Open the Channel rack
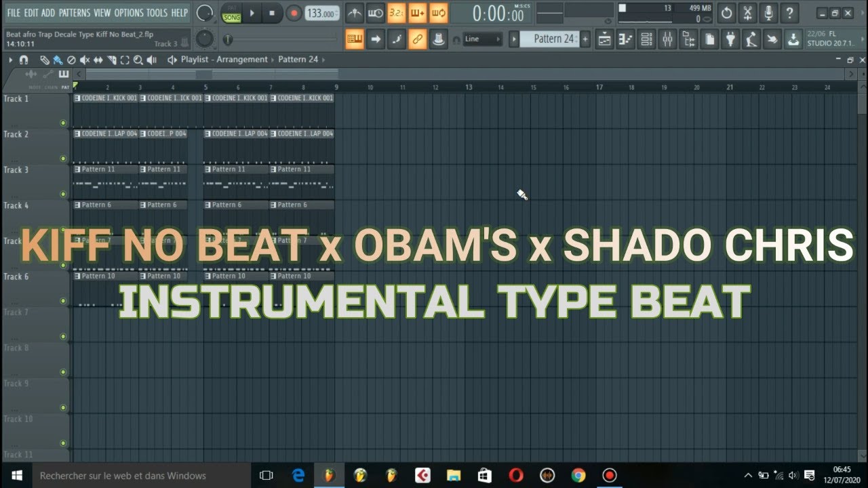This screenshot has height=488, width=868. click(646, 39)
